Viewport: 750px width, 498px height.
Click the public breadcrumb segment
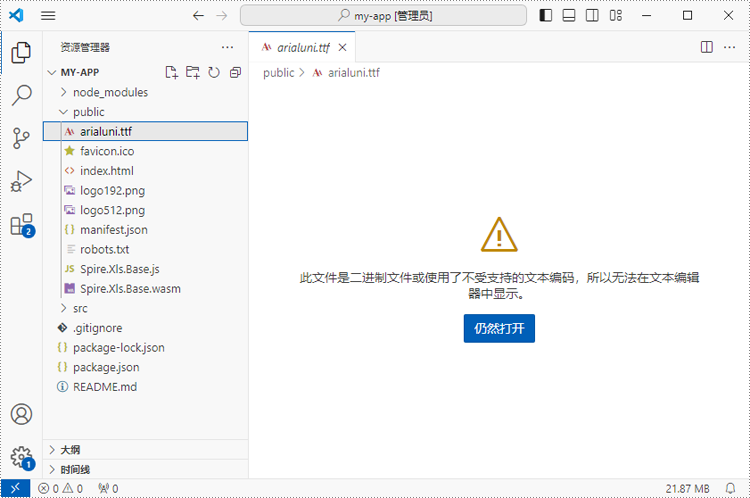pos(279,73)
